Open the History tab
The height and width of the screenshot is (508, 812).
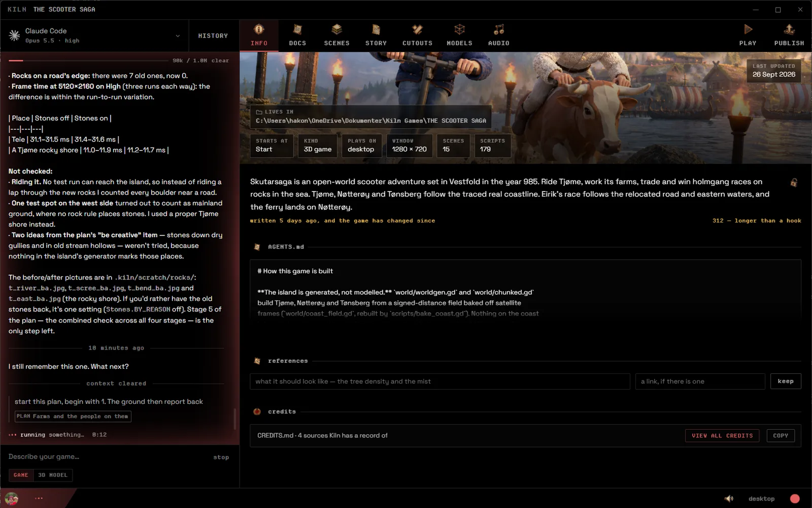pyautogui.click(x=213, y=36)
